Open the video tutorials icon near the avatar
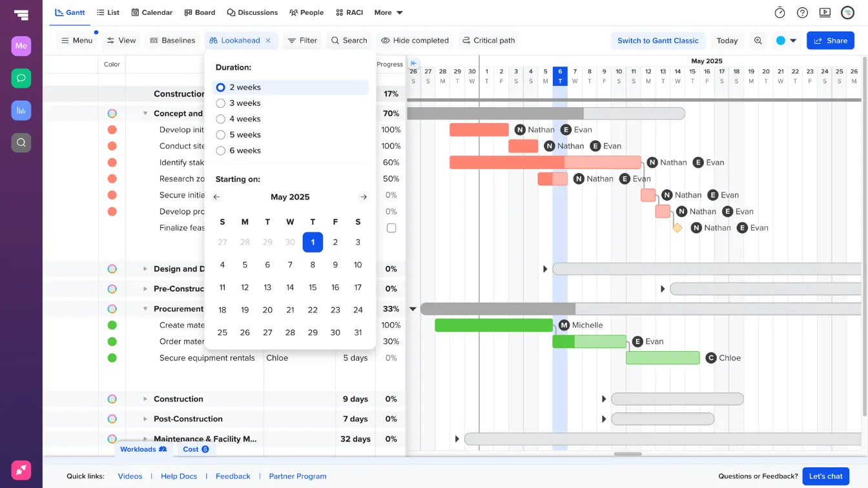 [x=825, y=12]
